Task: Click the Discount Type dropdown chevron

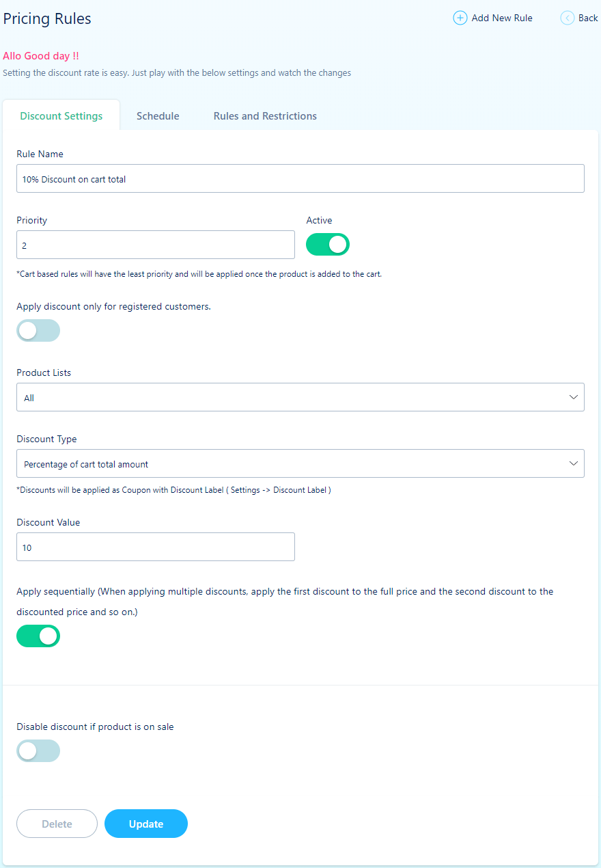Action: coord(574,463)
